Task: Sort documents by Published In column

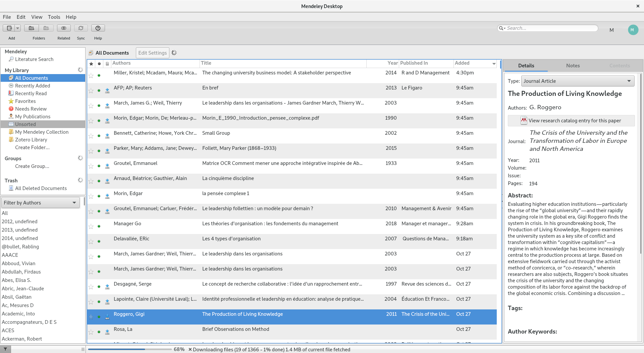Action: coord(426,63)
